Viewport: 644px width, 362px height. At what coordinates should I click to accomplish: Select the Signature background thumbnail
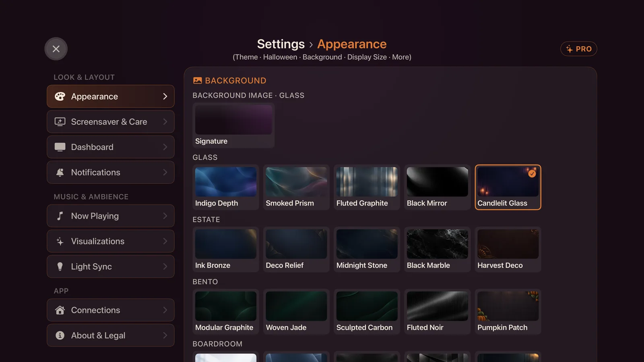[233, 125]
